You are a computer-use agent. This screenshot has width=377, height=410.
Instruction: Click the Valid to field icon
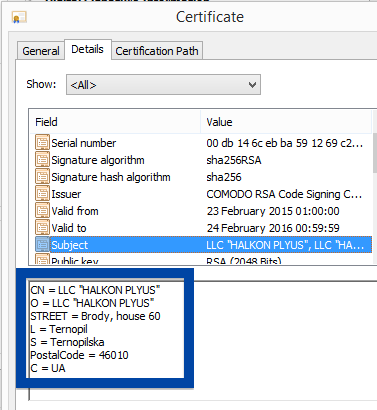tap(42, 228)
